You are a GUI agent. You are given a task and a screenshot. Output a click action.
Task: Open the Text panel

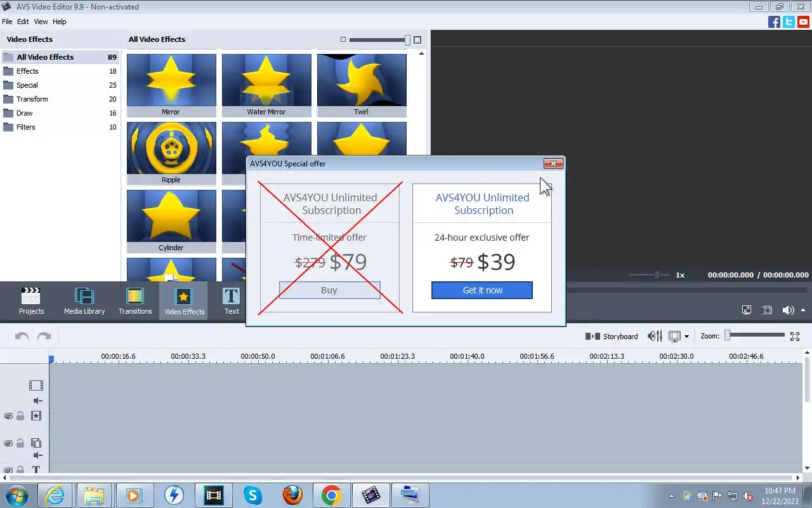pos(232,301)
